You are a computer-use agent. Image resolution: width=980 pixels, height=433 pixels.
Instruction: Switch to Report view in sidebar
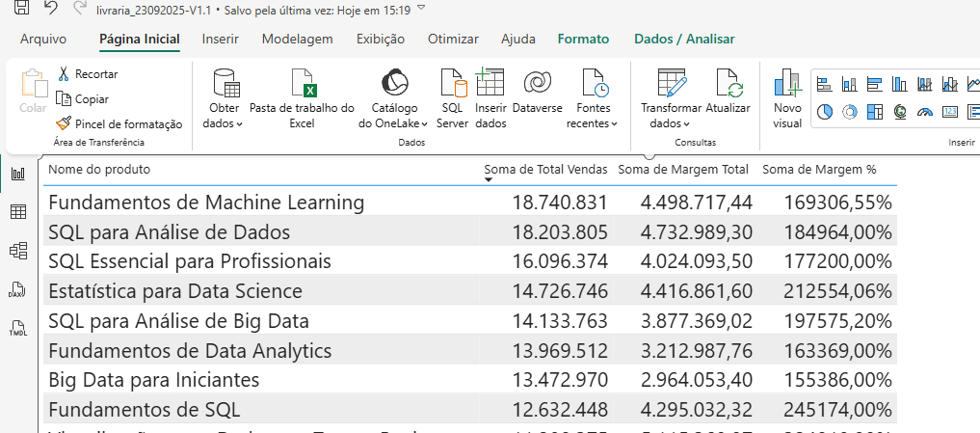coord(18,174)
